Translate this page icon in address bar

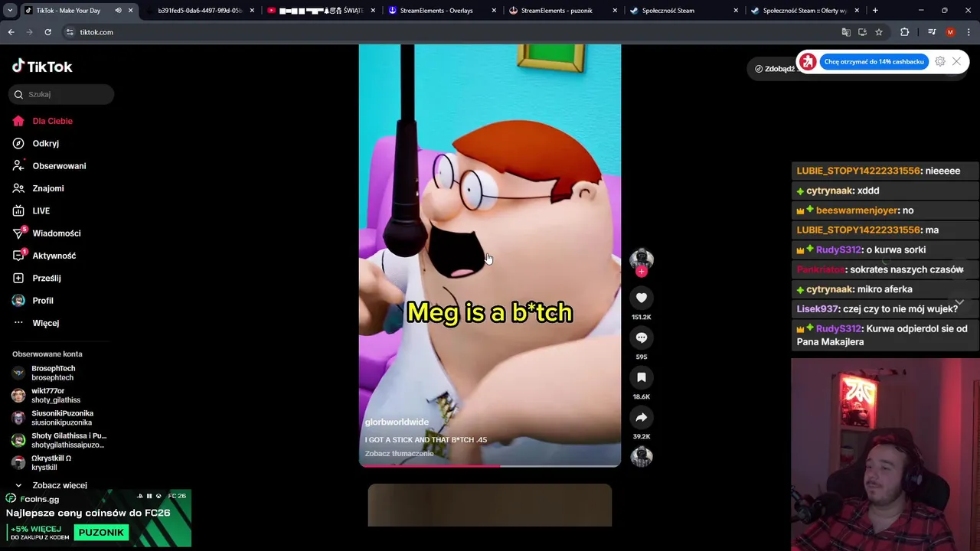click(846, 32)
